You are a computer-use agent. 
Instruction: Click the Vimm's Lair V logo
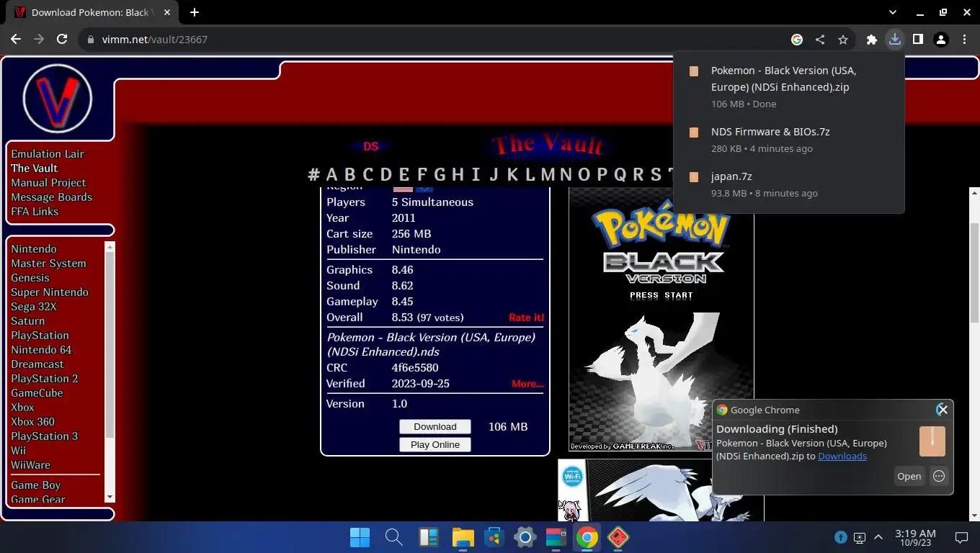[58, 99]
